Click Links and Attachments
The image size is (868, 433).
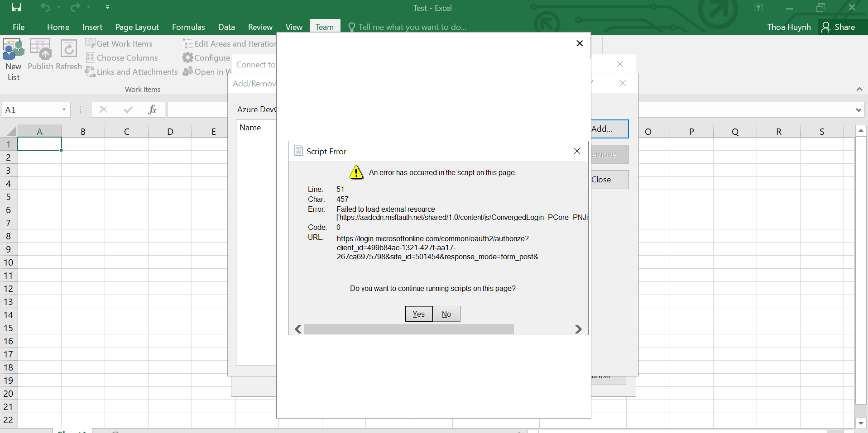pos(131,72)
